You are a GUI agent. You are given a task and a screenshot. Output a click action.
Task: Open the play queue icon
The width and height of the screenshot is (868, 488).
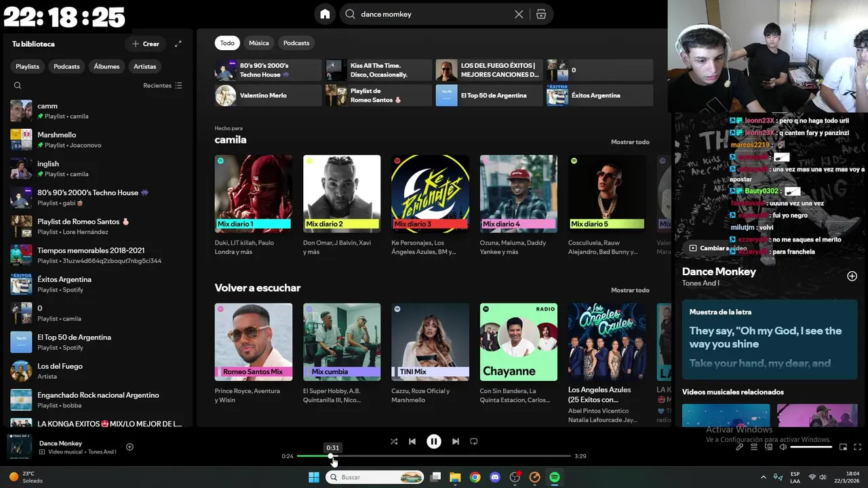[754, 447]
